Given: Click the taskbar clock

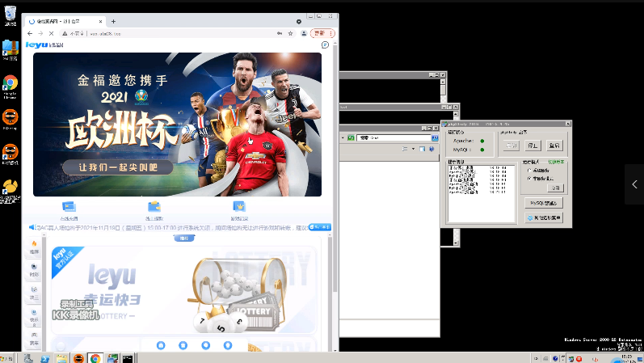Looking at the screenshot, I should (x=627, y=358).
